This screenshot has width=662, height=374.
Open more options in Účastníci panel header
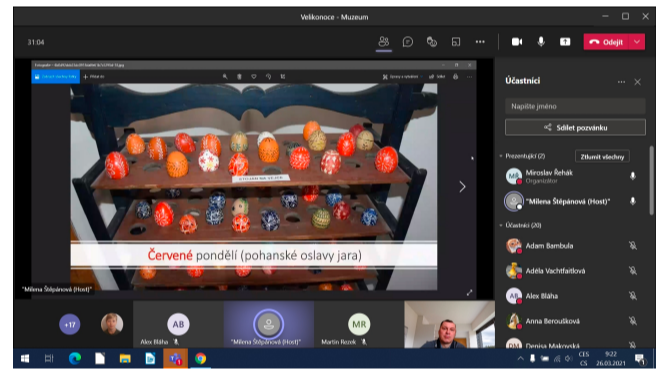621,82
